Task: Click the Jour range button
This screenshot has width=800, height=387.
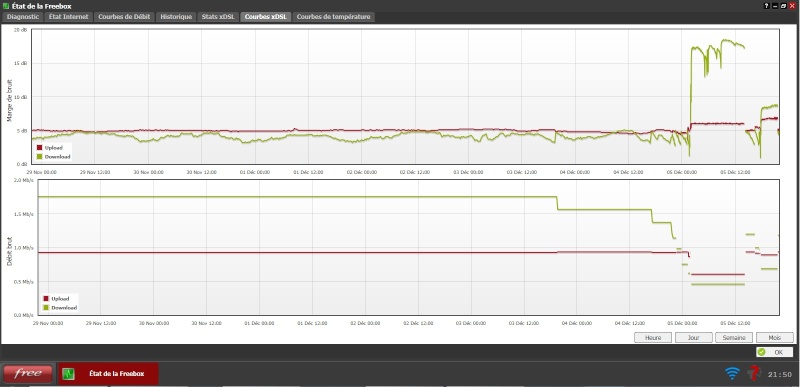Action: point(693,338)
